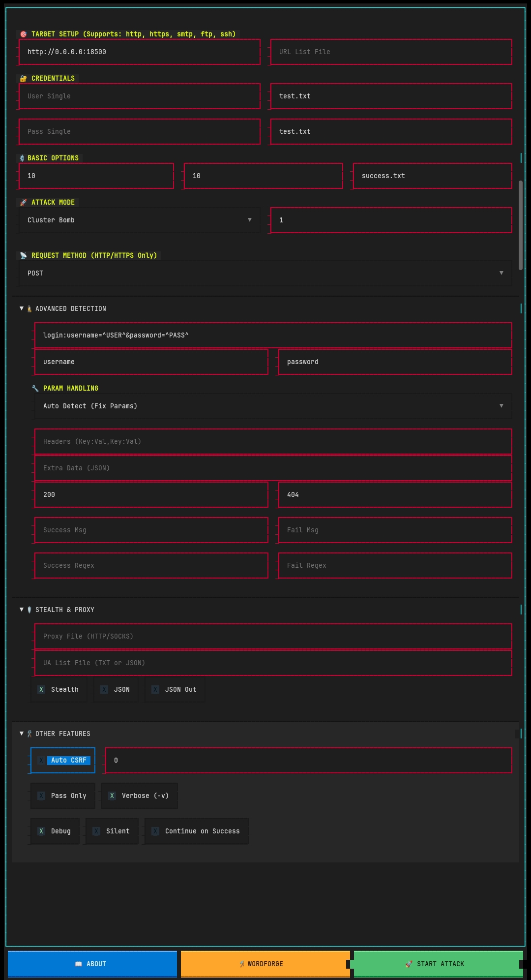Open the Cluster Bomb attack mode dropdown

point(140,220)
